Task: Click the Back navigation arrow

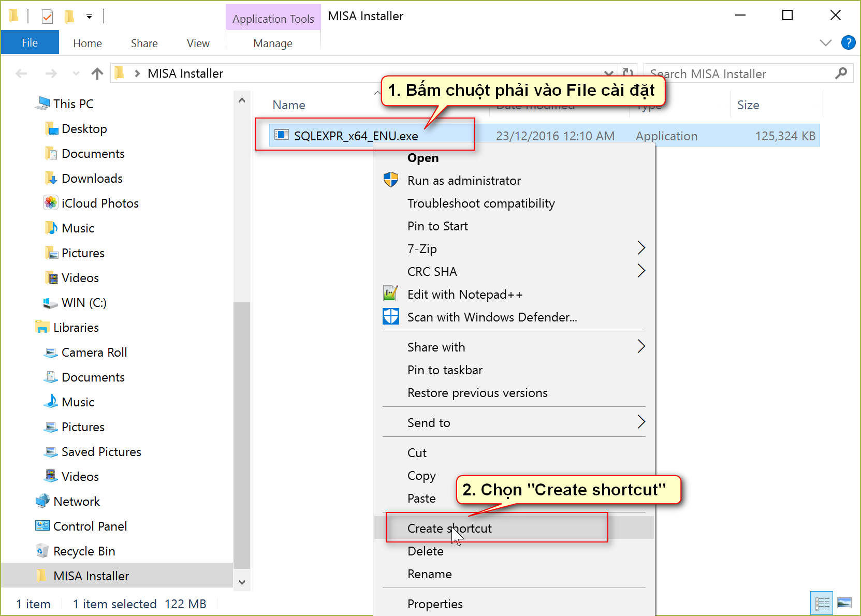Action: pos(21,74)
